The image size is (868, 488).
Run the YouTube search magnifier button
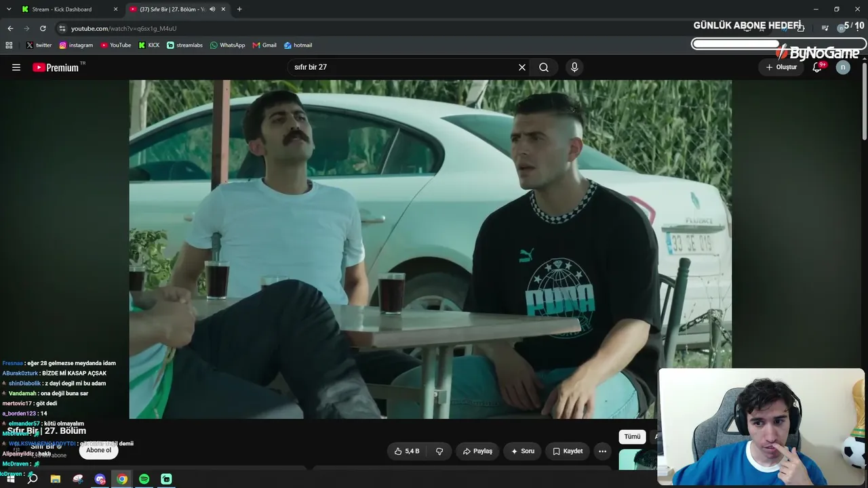544,67
